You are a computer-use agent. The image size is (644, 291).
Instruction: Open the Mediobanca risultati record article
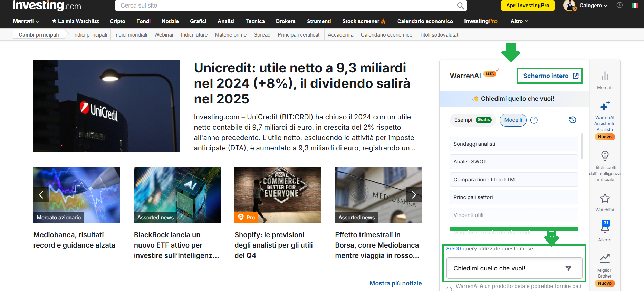click(x=74, y=240)
